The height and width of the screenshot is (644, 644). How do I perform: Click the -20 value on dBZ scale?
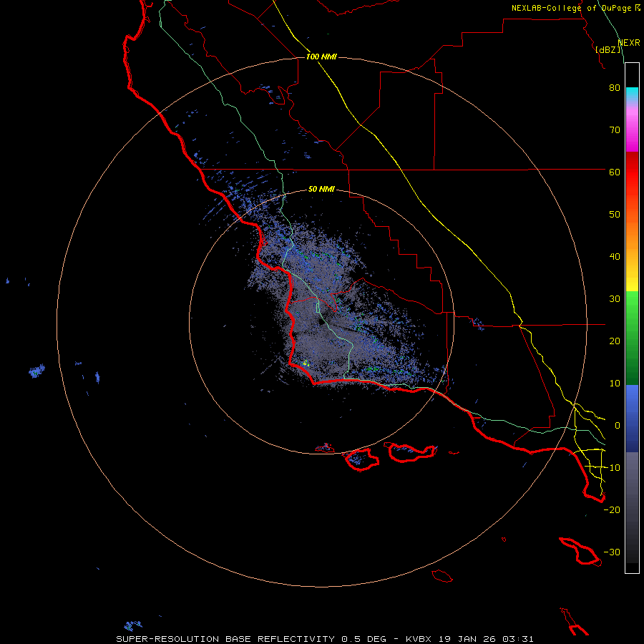pos(612,510)
